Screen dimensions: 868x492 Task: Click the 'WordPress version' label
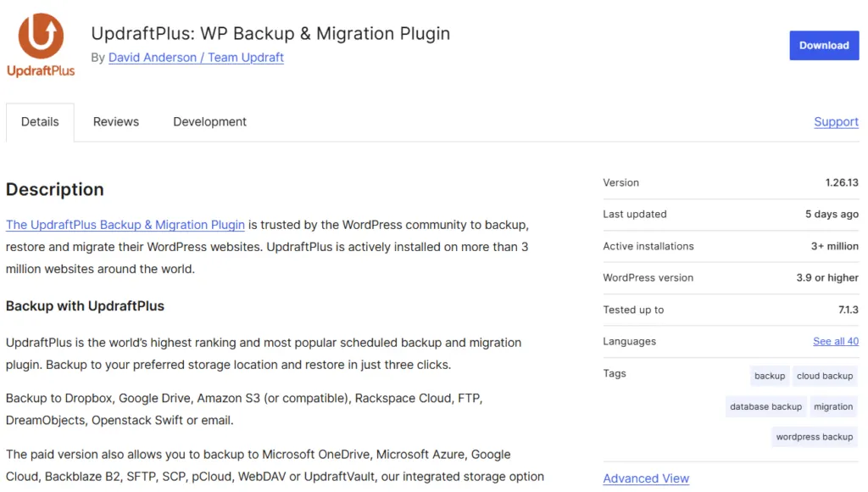pyautogui.click(x=648, y=277)
